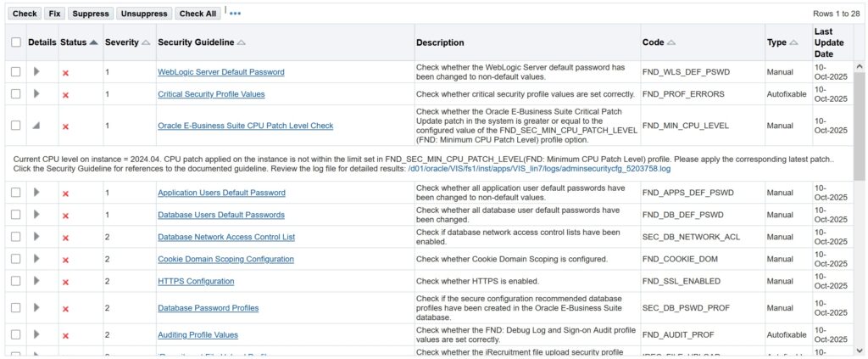
Task: Sort by Security Guideline using its sort icon
Action: point(242,42)
